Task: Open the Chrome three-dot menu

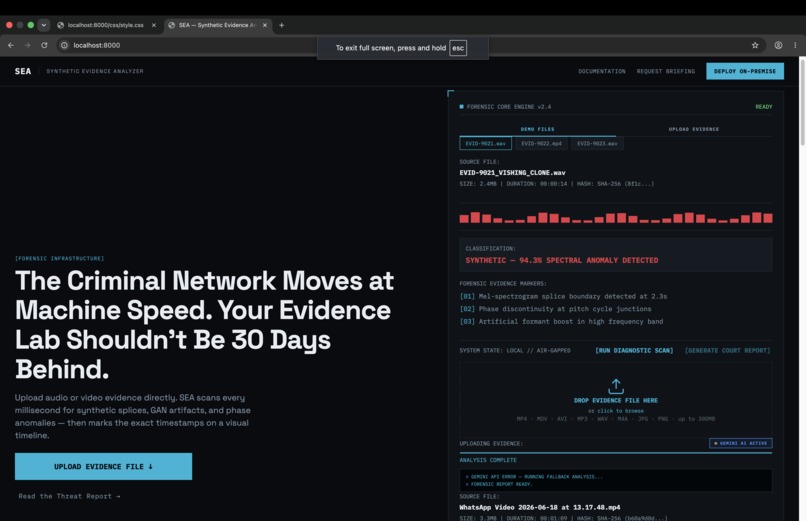Action: point(795,45)
